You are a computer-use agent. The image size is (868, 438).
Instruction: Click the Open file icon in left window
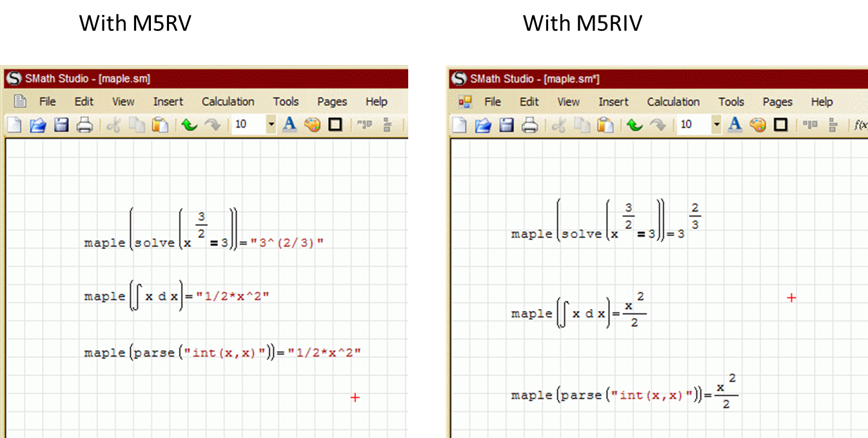coord(37,124)
